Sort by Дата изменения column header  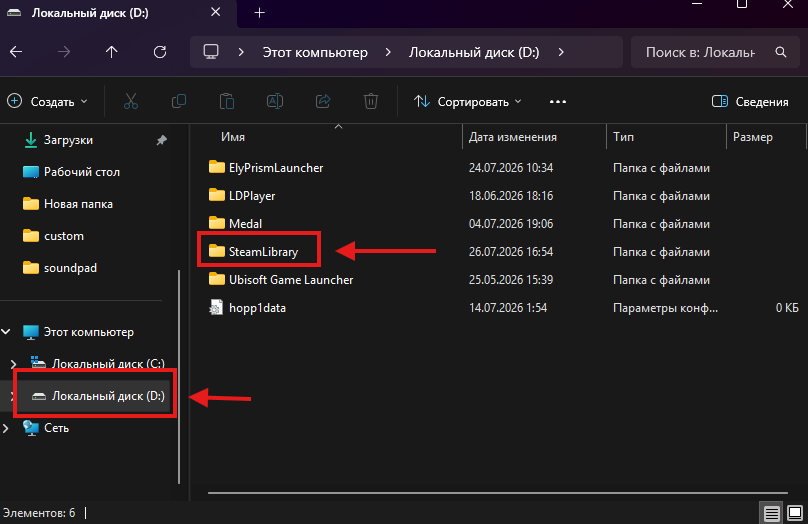click(x=513, y=137)
